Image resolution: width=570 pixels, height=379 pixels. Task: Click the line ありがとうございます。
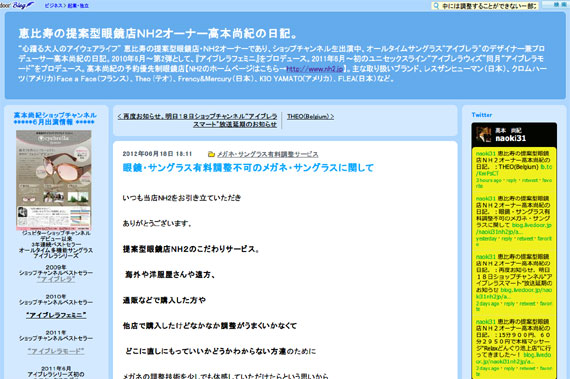[157, 223]
